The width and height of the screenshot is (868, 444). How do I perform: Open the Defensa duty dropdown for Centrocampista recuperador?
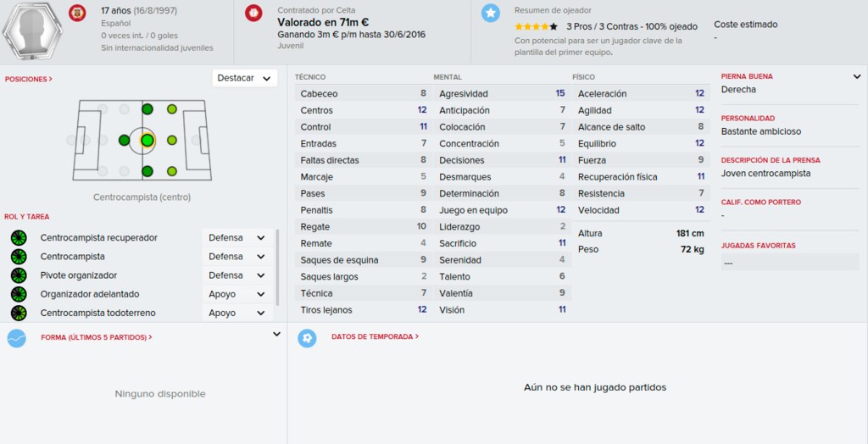click(x=237, y=238)
